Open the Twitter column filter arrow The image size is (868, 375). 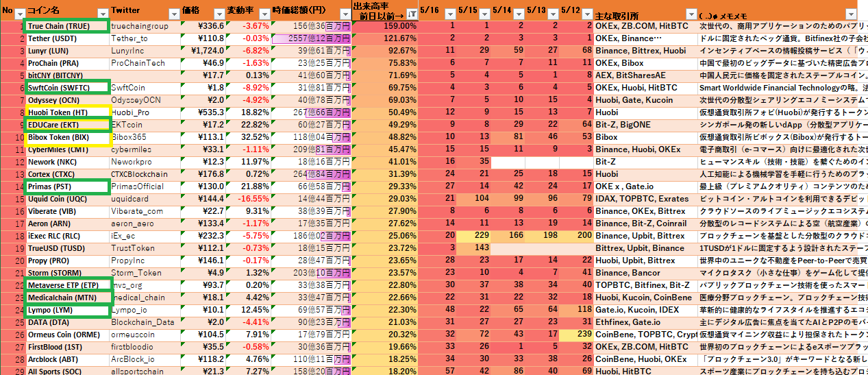coord(173,13)
